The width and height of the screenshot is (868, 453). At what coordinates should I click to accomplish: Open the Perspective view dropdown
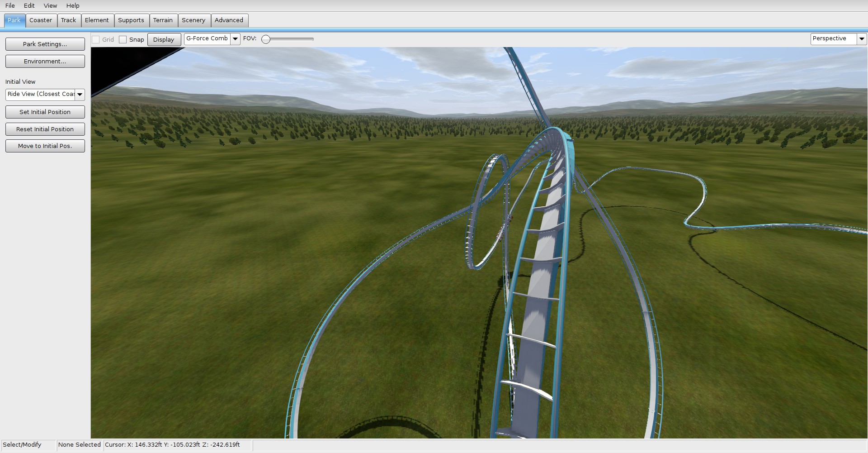862,39
